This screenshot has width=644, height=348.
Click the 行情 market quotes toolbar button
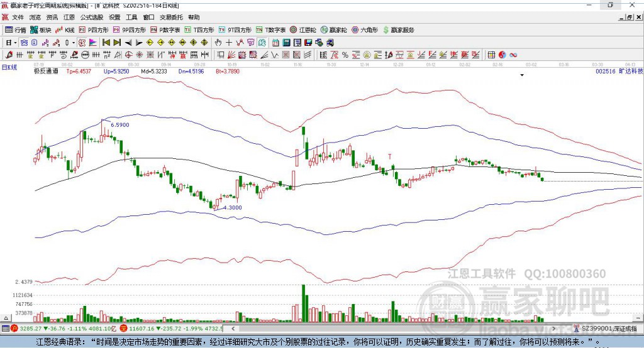tap(16, 30)
